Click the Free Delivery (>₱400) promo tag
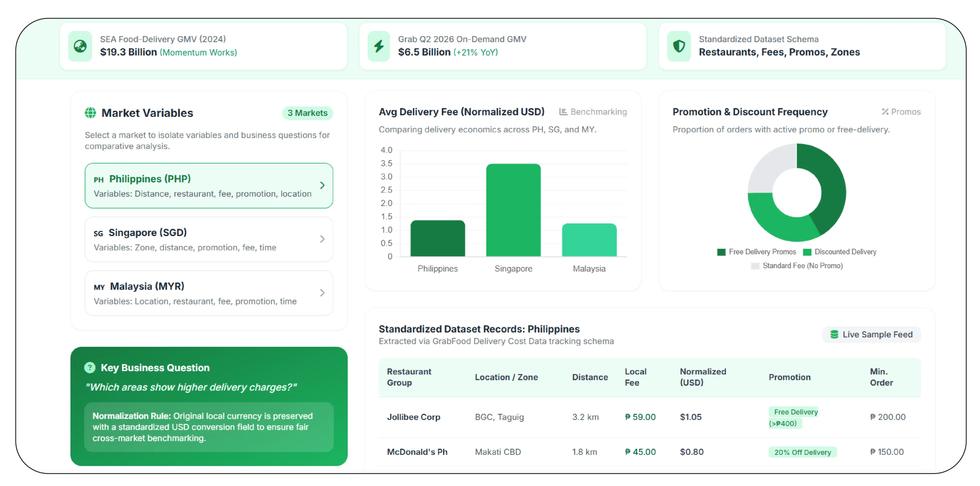 coord(794,418)
